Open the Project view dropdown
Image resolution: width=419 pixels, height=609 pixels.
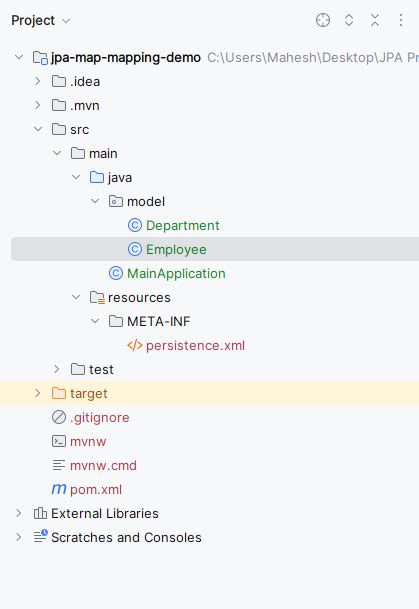[41, 20]
